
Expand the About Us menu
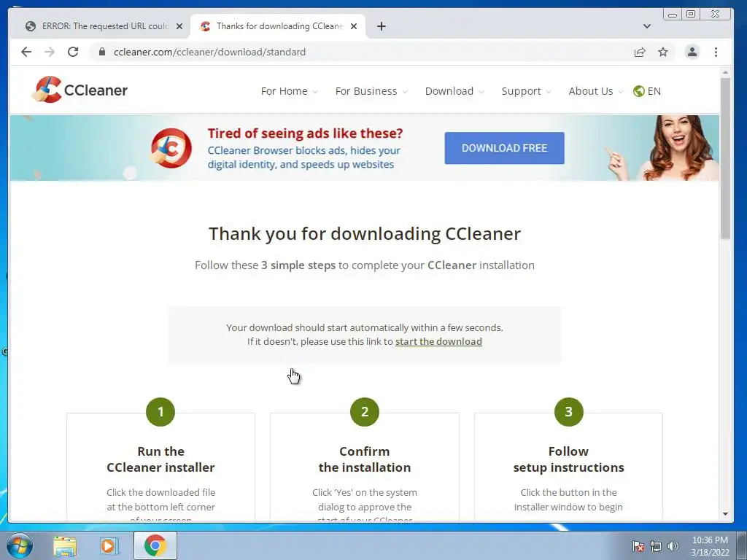tap(595, 91)
